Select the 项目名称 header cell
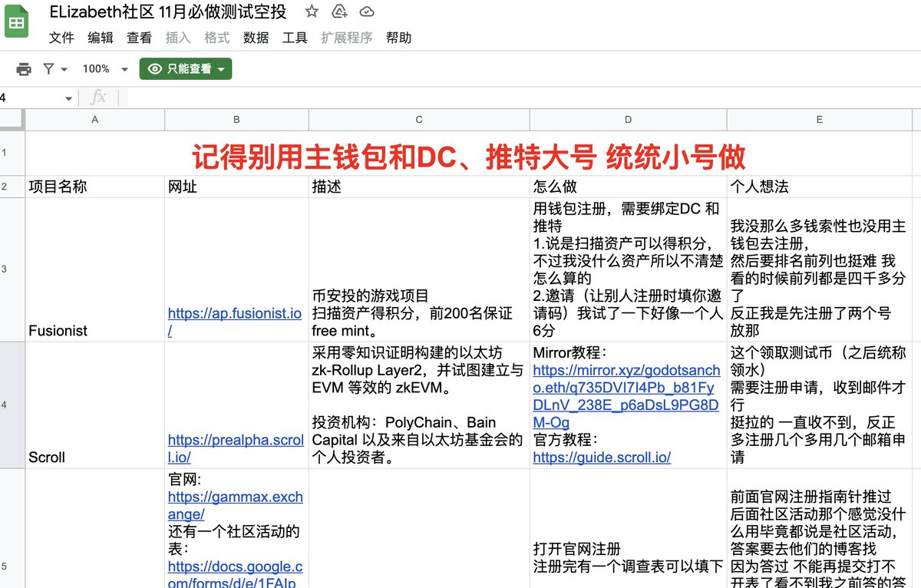The height and width of the screenshot is (588, 921). coord(95,187)
